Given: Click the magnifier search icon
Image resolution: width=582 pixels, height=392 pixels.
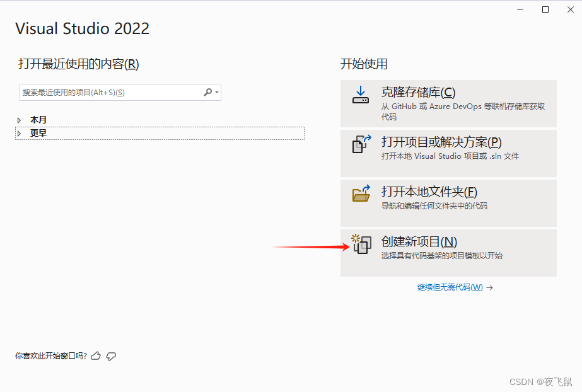Looking at the screenshot, I should pos(208,92).
